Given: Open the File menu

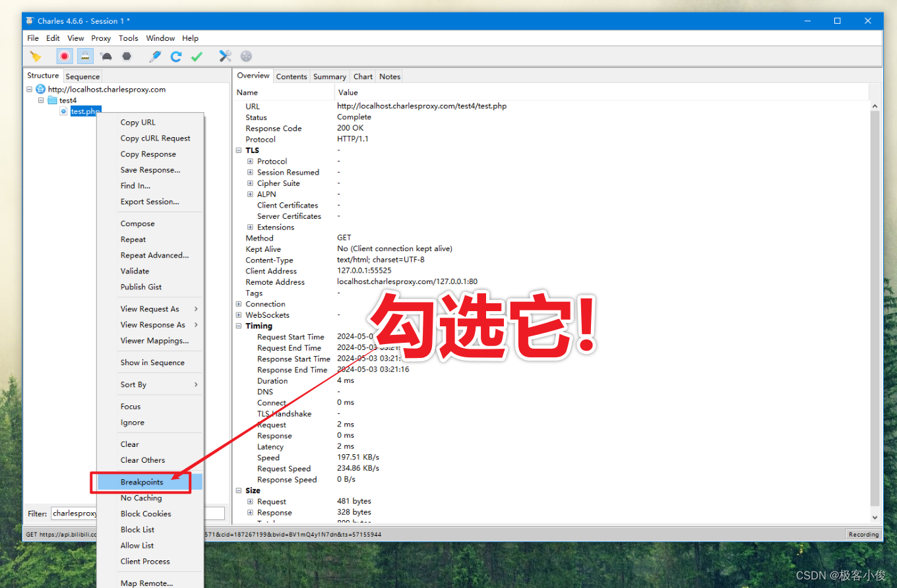Looking at the screenshot, I should pos(33,38).
